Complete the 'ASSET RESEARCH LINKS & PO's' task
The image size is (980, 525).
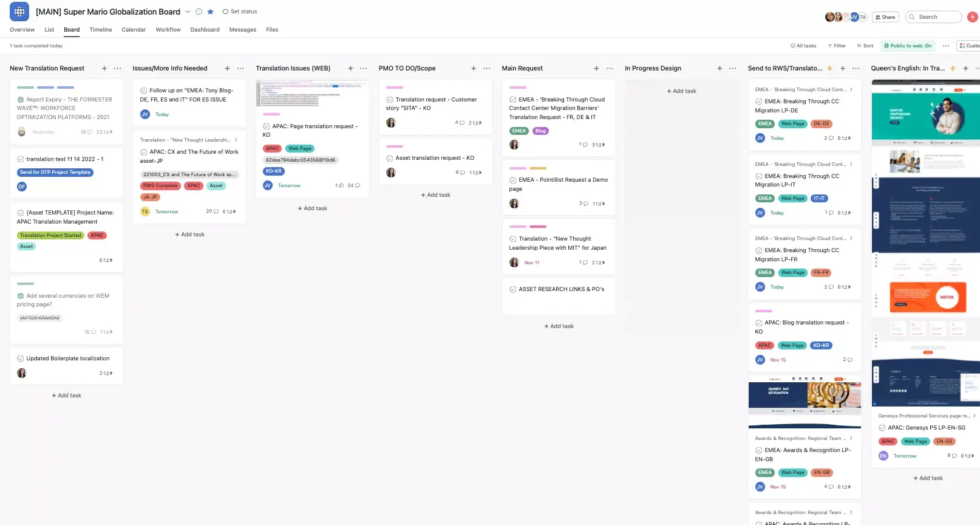tap(513, 289)
